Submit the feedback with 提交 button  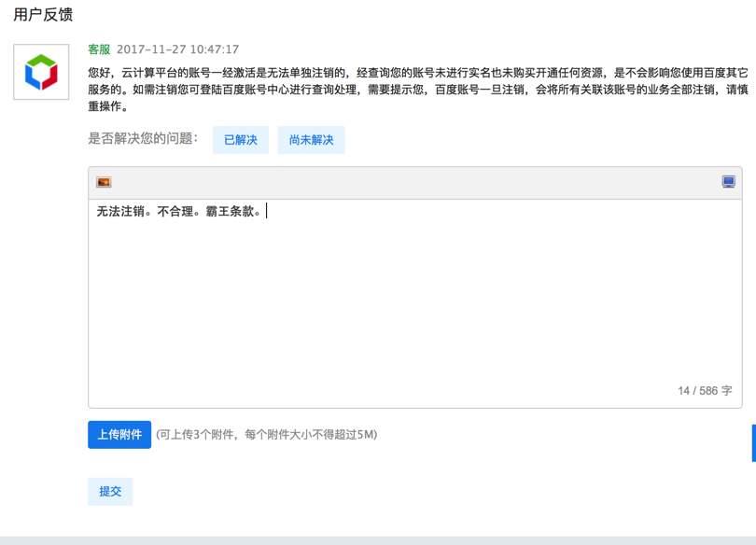tap(110, 492)
